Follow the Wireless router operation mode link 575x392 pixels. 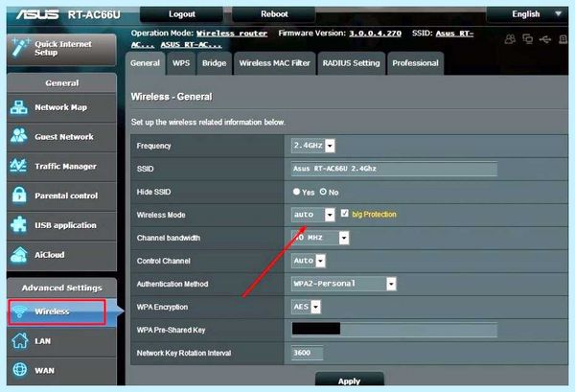coord(232,34)
